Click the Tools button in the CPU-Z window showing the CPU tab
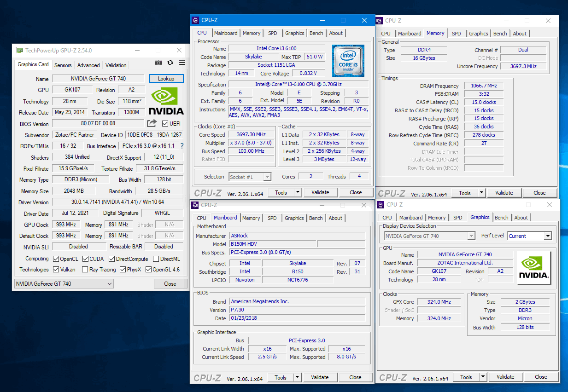Image resolution: width=568 pixels, height=392 pixels. [281, 192]
